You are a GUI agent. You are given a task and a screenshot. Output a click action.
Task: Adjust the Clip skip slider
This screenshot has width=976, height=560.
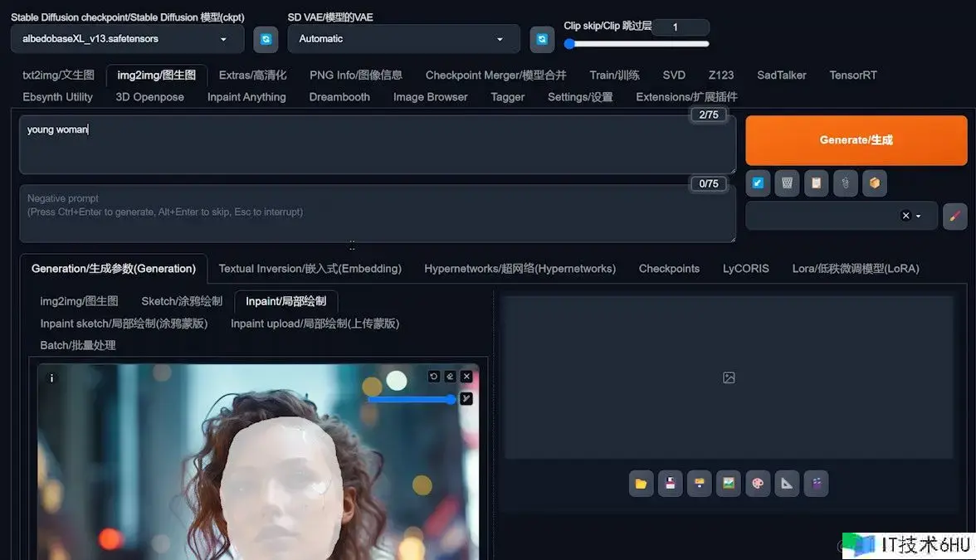click(636, 44)
